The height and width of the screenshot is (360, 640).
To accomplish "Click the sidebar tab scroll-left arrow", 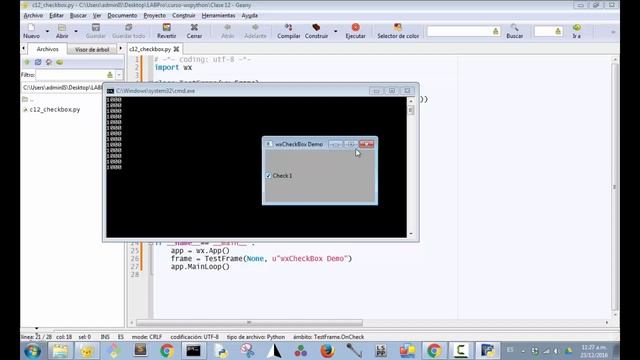I will click(23, 49).
